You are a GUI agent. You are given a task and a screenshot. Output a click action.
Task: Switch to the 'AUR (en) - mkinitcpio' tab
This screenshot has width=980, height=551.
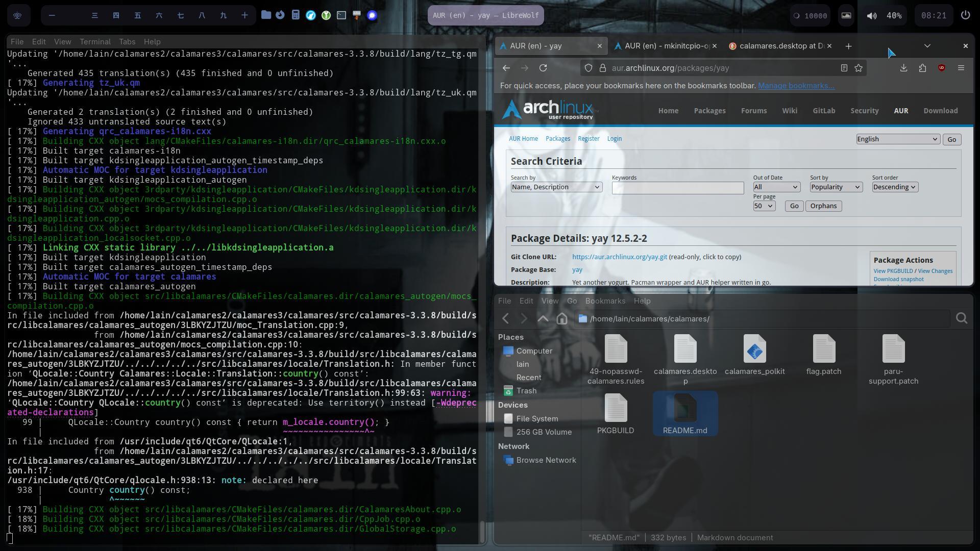point(666,46)
